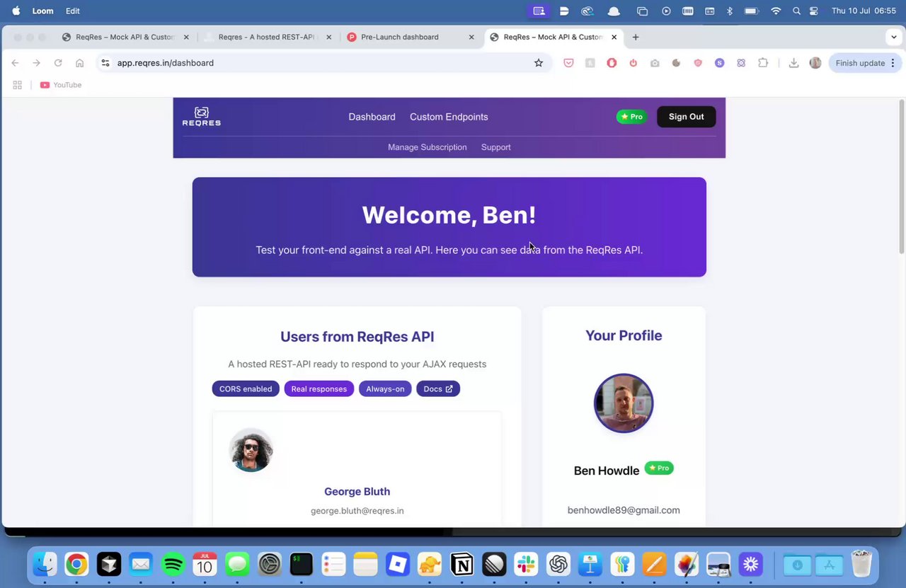Screen dimensions: 906x588
Task: Switch to first ReqRes Mock API tab
Action: [124, 37]
